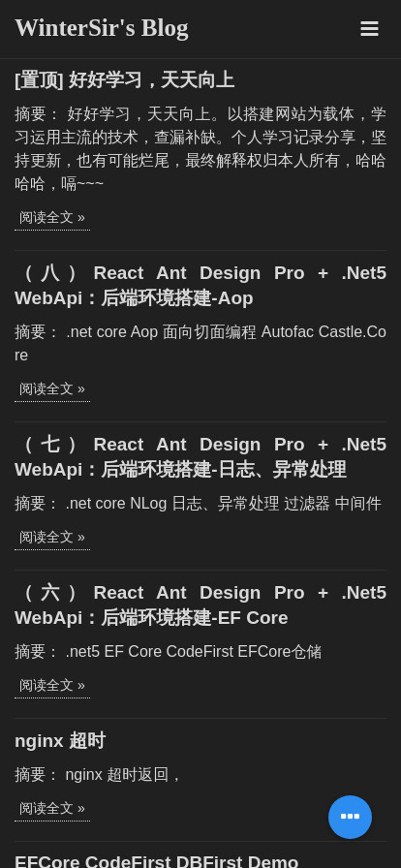Open EFCore CodeFirst DBFirst Demo post
The width and height of the screenshot is (401, 868).
pyautogui.click(x=156, y=861)
